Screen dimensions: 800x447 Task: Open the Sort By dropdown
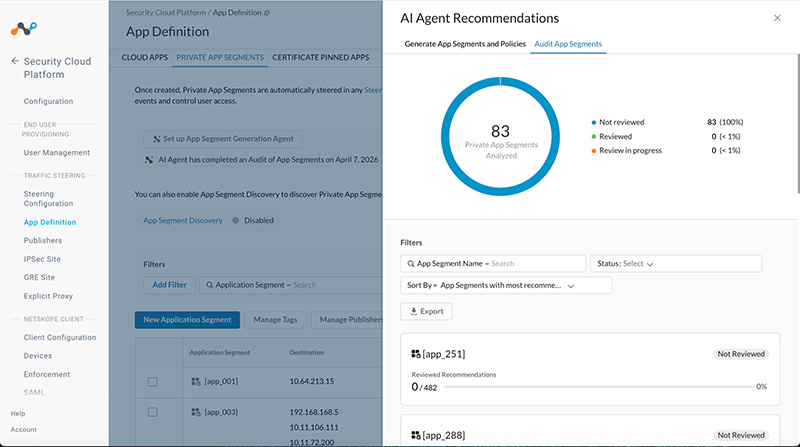[506, 285]
